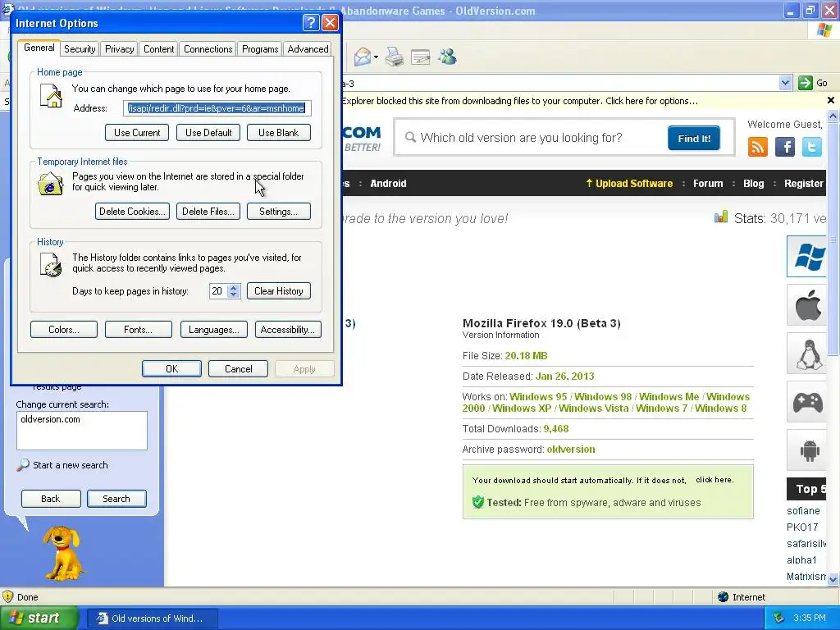Open the Accessibility dialog button
840x630 pixels.
288,330
